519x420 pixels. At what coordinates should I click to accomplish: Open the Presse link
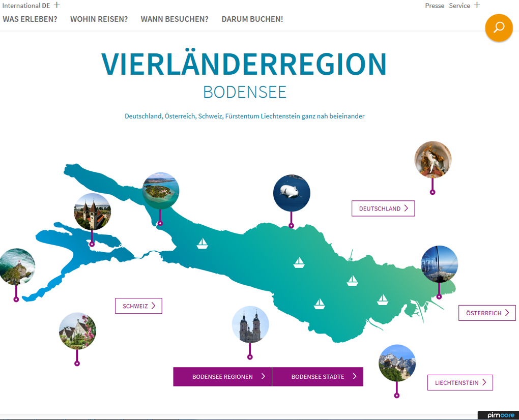click(x=435, y=6)
